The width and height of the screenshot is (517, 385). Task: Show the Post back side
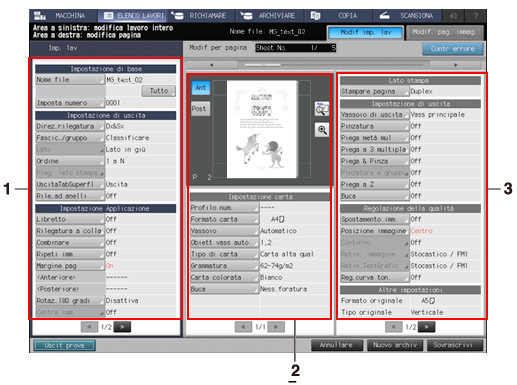tap(201, 109)
